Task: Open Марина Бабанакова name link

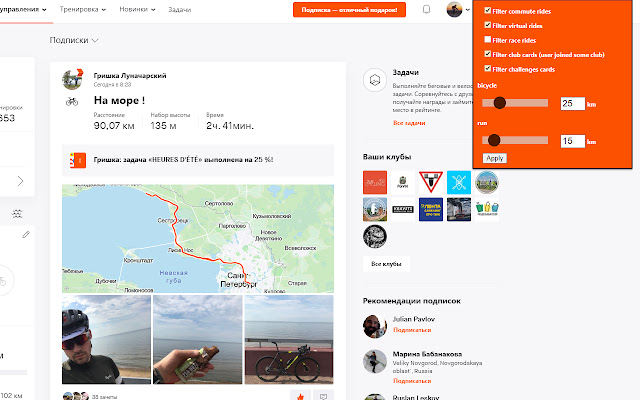Action: [x=427, y=354]
